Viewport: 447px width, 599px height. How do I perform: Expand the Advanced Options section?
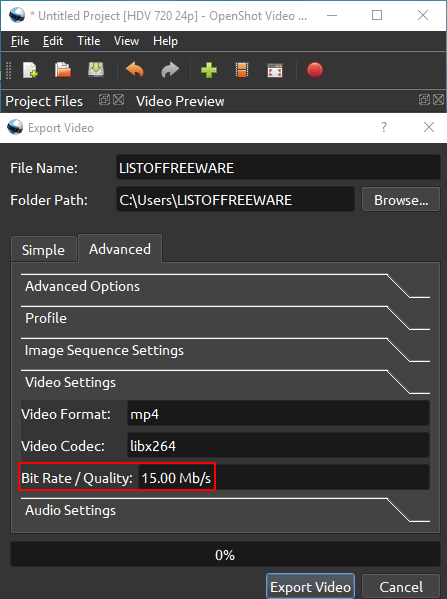tap(225, 287)
